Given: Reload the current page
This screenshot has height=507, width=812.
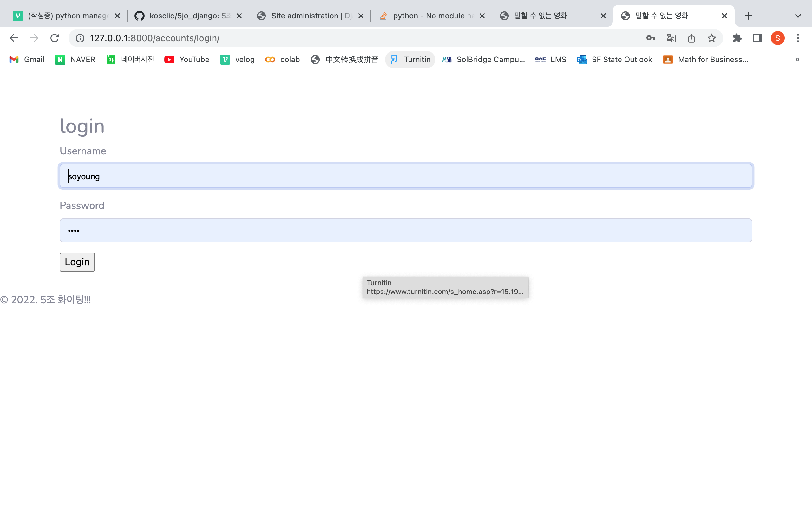Looking at the screenshot, I should 54,38.
